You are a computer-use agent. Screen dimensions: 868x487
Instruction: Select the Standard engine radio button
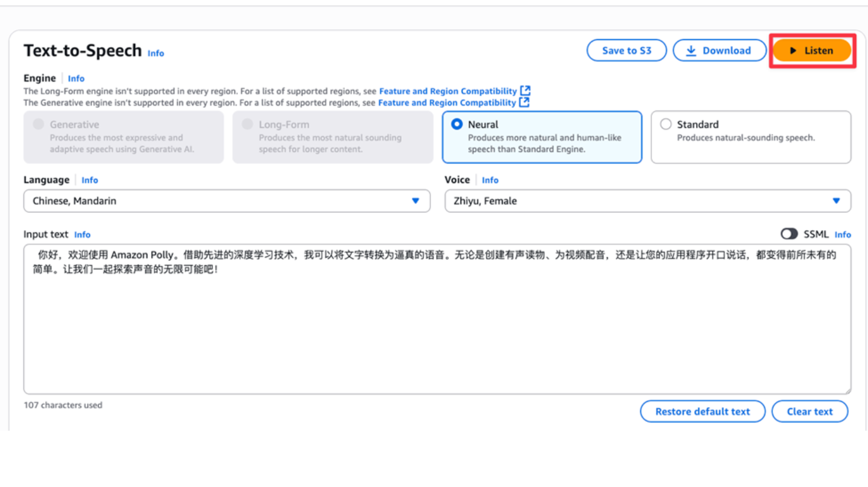tap(665, 124)
